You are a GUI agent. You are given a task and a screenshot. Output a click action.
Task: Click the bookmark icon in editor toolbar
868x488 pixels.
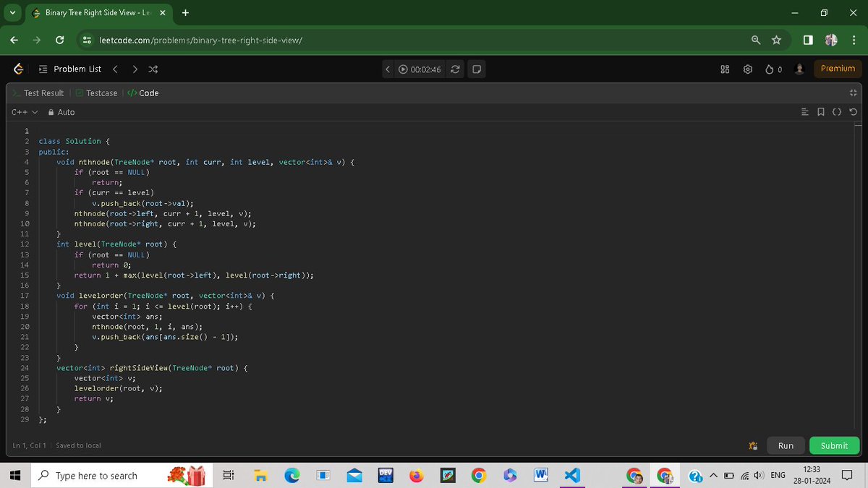tap(821, 112)
